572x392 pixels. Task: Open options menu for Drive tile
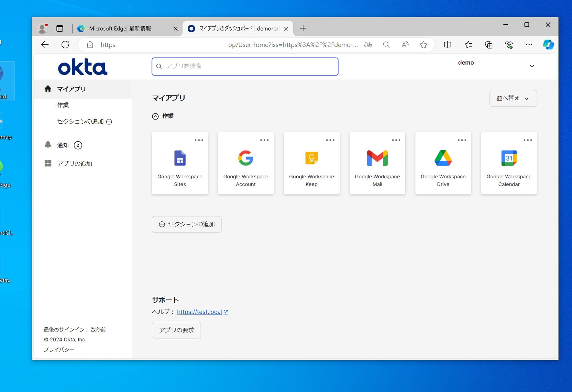pos(462,140)
